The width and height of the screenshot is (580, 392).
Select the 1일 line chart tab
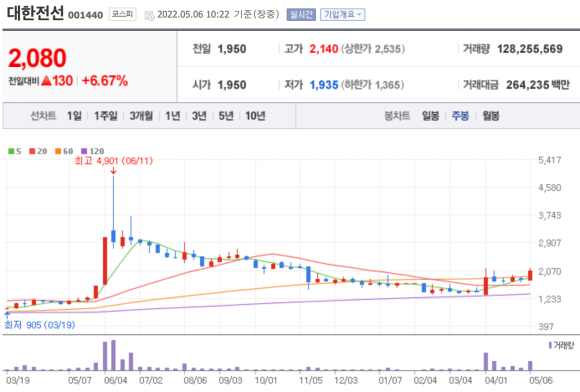coord(74,116)
